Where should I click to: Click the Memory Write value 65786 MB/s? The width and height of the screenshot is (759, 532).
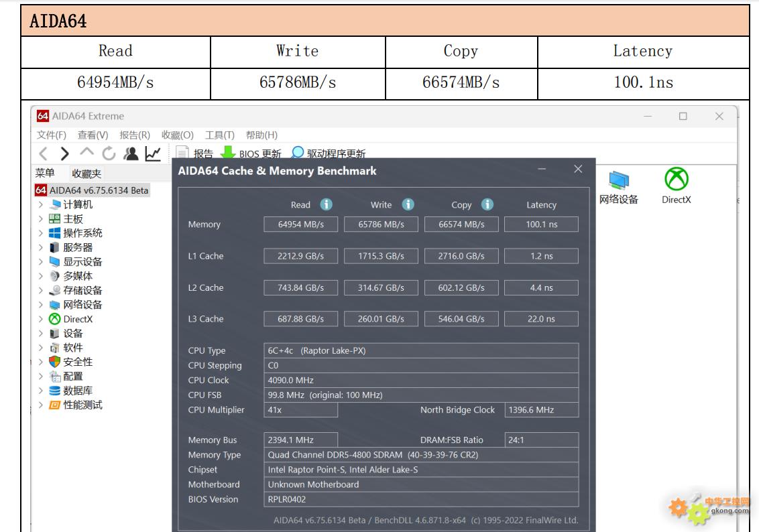point(381,224)
